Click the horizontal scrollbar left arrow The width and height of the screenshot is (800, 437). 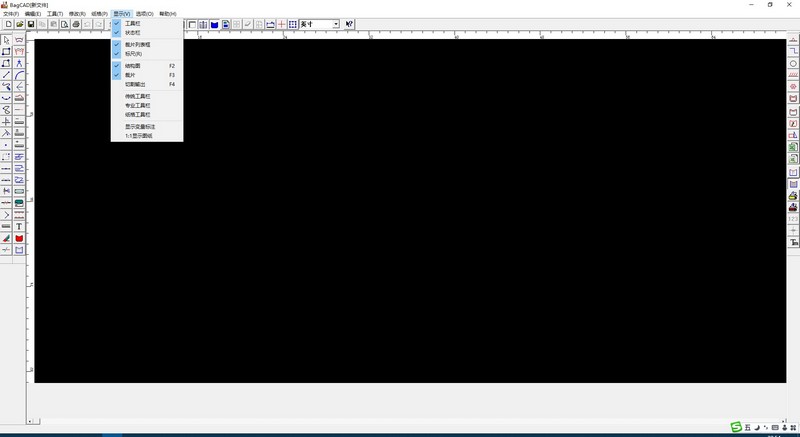[x=29, y=422]
